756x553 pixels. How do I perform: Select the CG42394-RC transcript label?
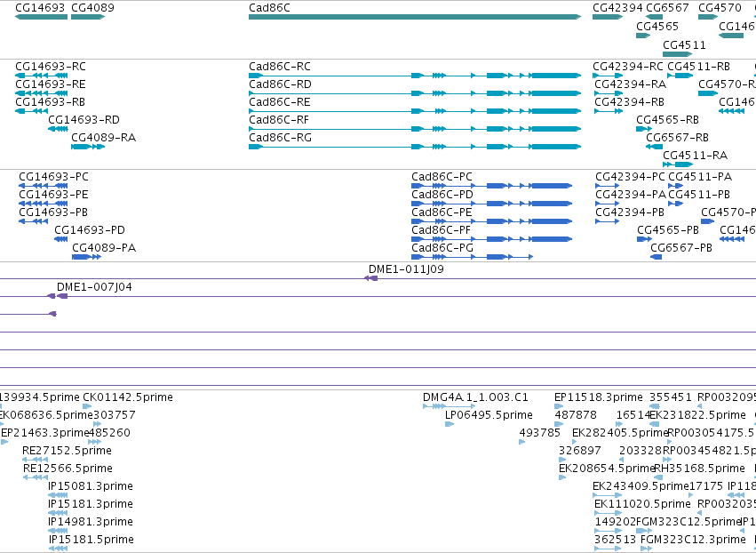point(628,66)
